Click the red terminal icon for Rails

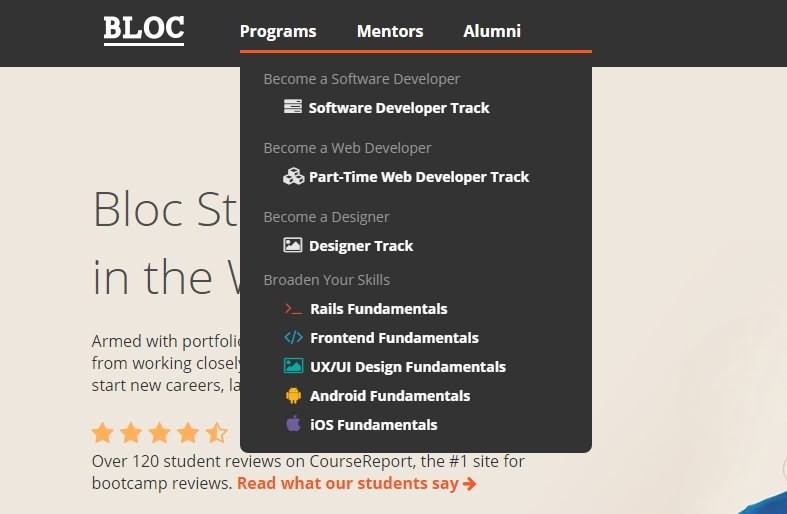pyautogui.click(x=293, y=309)
